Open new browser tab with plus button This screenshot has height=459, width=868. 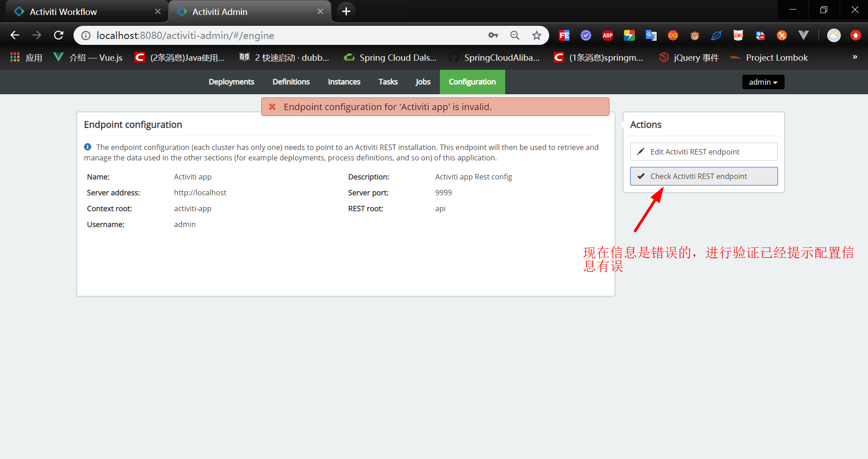346,11
